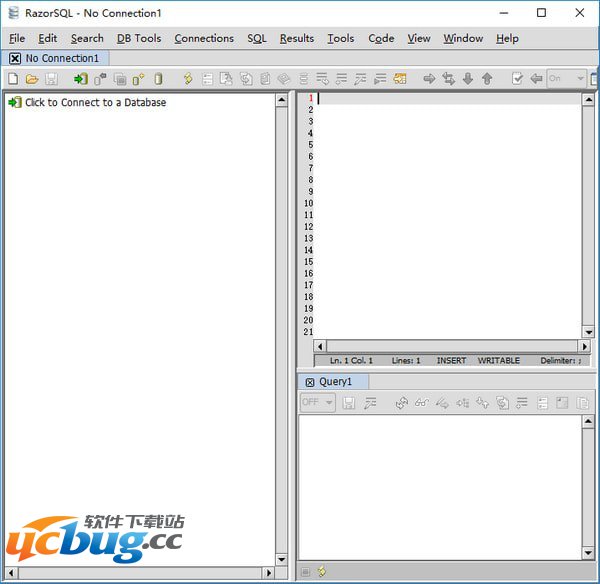Viewport: 600px width, 584px height.
Task: Click the lightning icon in bottom status bar
Action: pos(322,571)
